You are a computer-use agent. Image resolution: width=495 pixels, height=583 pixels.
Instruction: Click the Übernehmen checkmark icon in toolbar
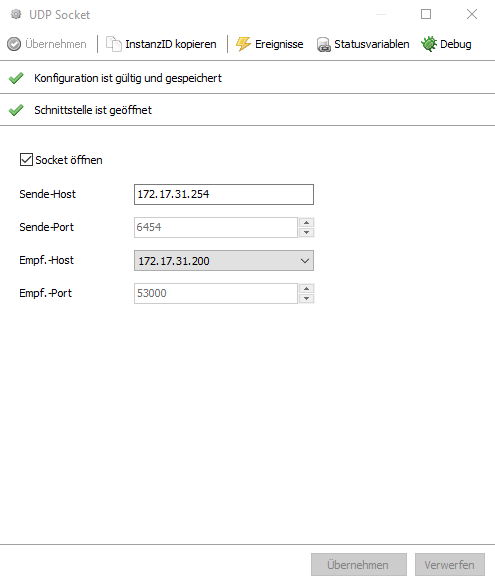pos(14,44)
